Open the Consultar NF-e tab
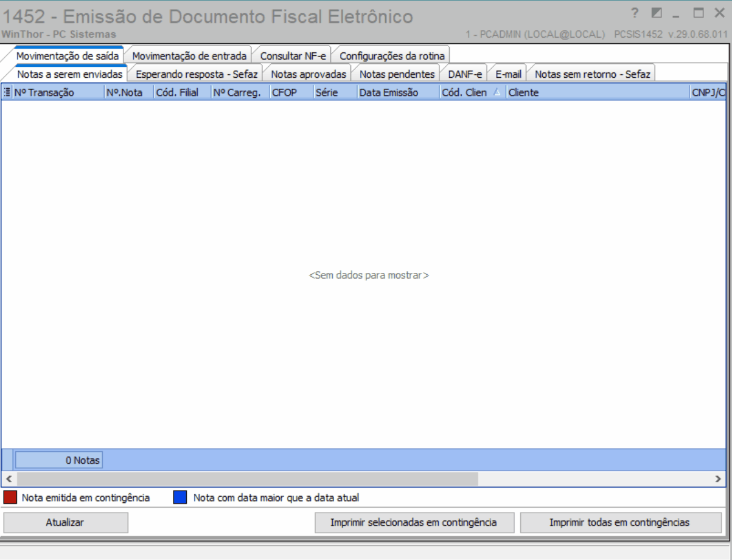732x560 pixels. pos(293,56)
